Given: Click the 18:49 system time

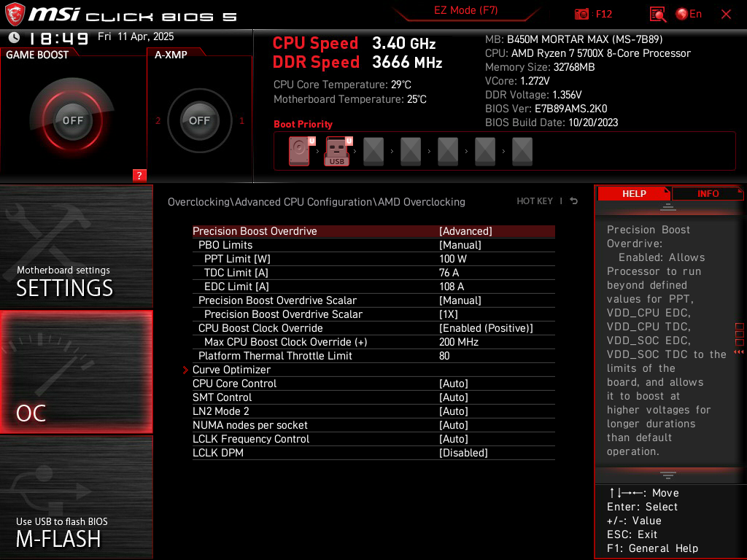Looking at the screenshot, I should pos(58,38).
